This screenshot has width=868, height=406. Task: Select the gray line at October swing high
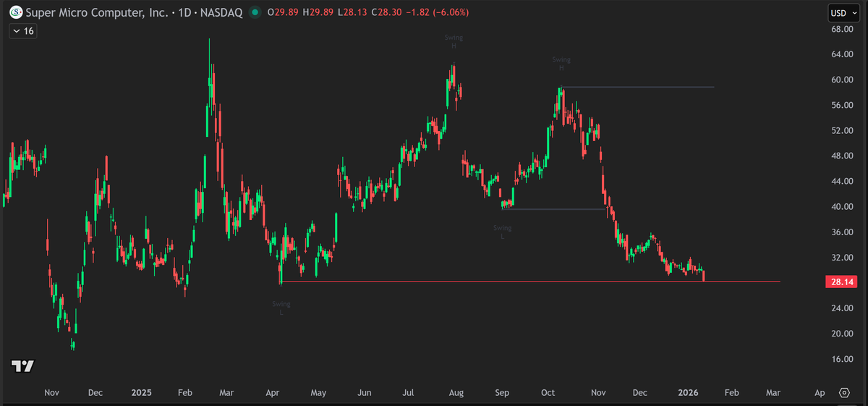638,87
